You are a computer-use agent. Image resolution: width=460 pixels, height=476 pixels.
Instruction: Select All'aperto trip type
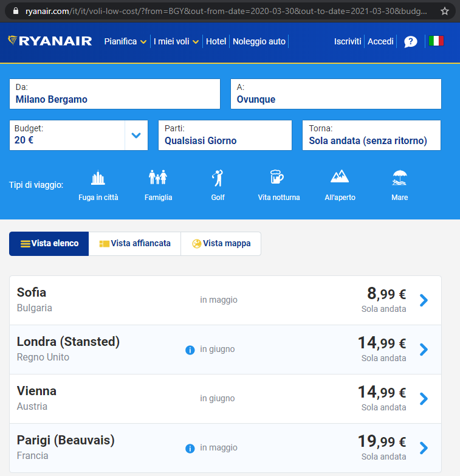pos(340,185)
